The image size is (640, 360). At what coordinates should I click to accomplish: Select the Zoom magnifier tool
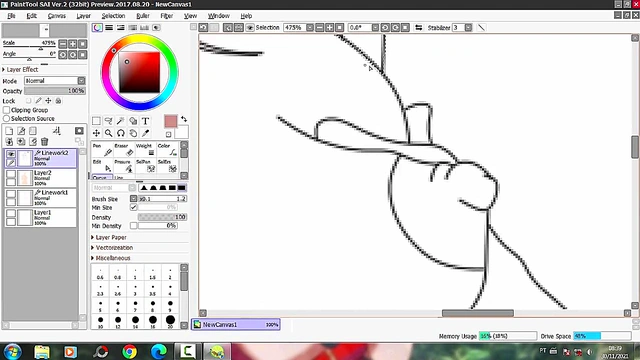(109, 133)
